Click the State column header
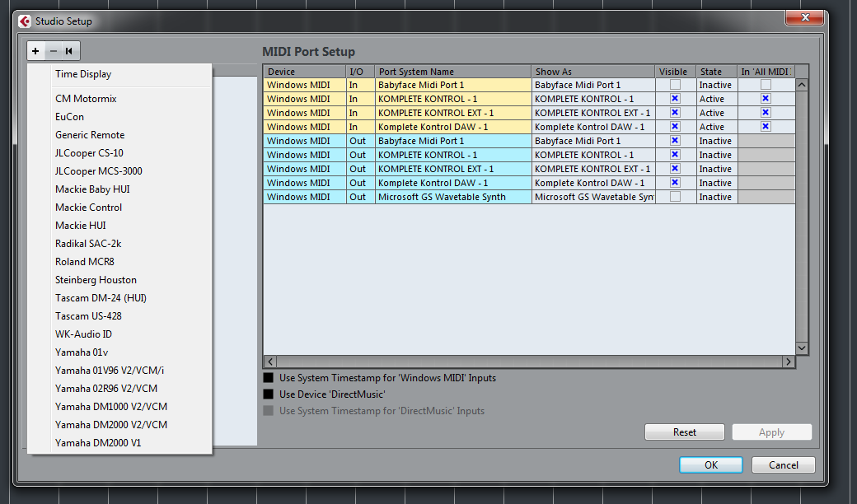The height and width of the screenshot is (504, 857). [x=717, y=72]
